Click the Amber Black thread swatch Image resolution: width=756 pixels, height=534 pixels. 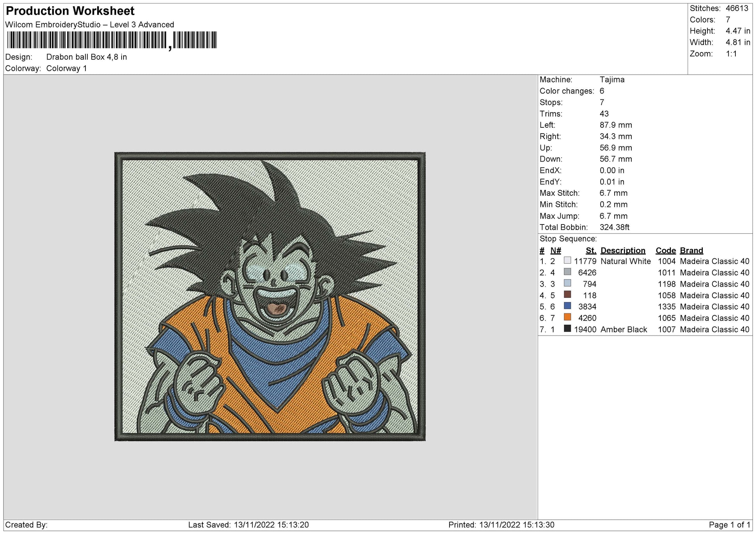click(x=567, y=329)
